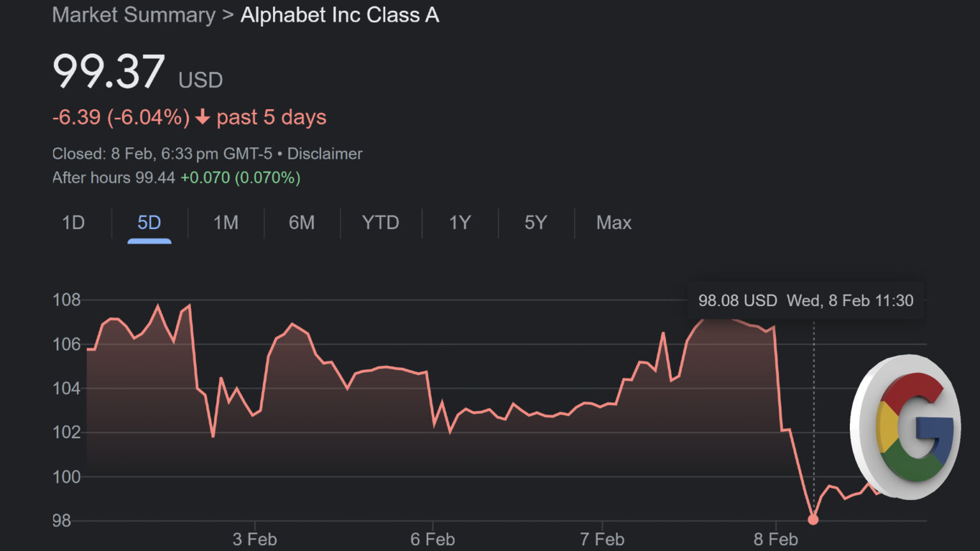This screenshot has height=551, width=980.
Task: Click the highlighted point marker on the chart
Action: [813, 520]
